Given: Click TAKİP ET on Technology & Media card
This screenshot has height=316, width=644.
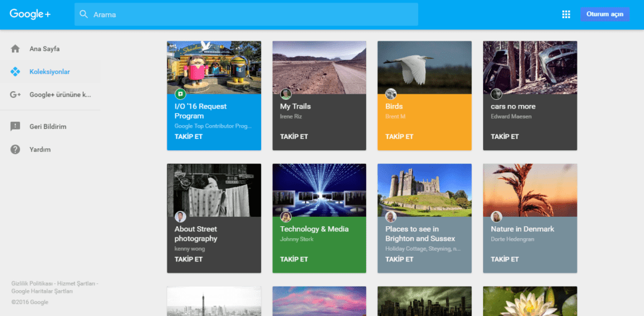Looking at the screenshot, I should [294, 259].
